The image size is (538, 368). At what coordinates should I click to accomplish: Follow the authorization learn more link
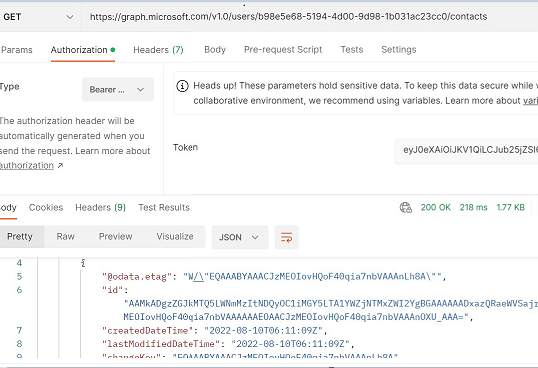pyautogui.click(x=27, y=166)
